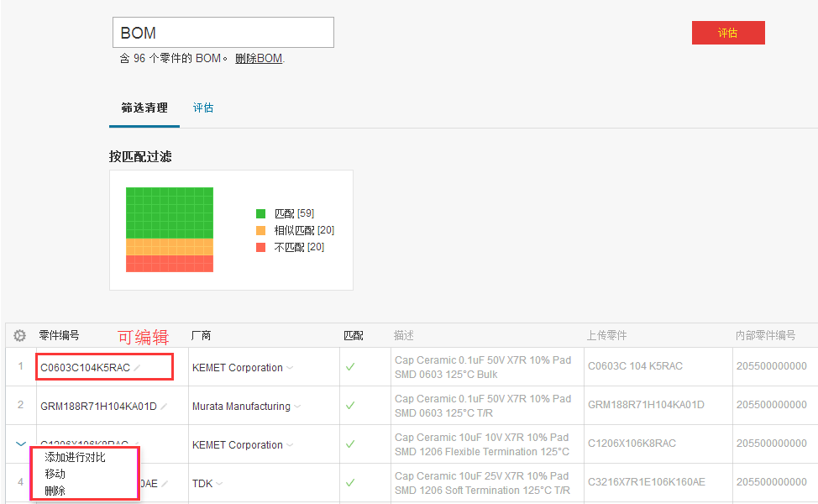Click description Cap Ceramic 10uF 25V X7R
Image resolution: width=818 pixels, height=504 pixels.
click(483, 483)
